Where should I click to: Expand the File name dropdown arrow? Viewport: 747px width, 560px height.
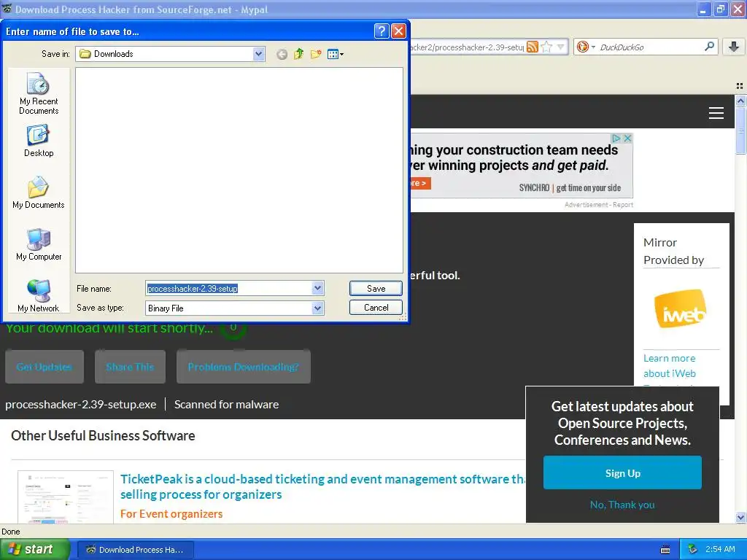tap(318, 288)
